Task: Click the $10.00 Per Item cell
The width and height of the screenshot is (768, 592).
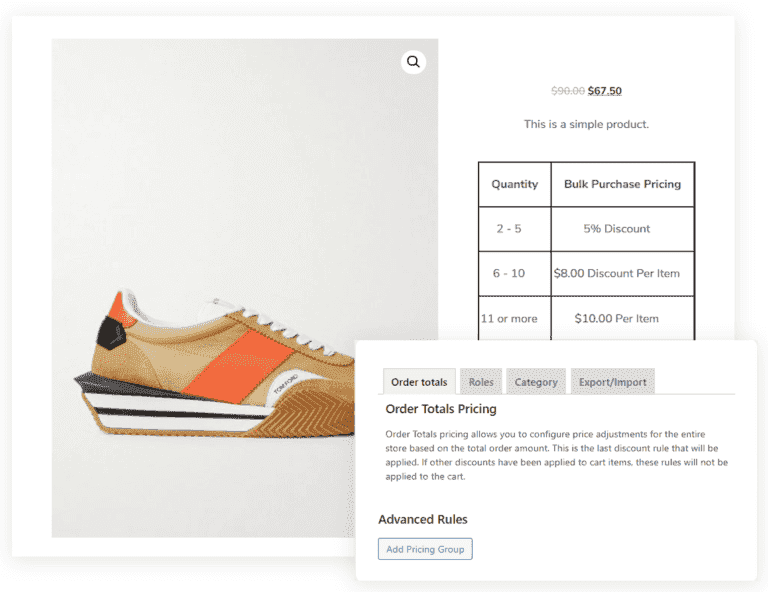Action: pos(617,319)
